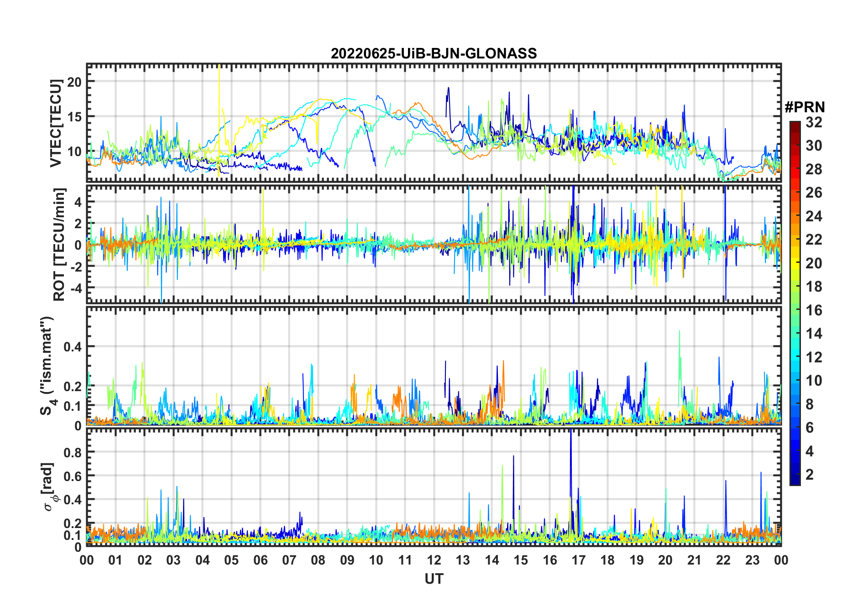Click the sigma-phi [rad] y-axis label
This screenshot has width=868, height=607.
[50, 487]
